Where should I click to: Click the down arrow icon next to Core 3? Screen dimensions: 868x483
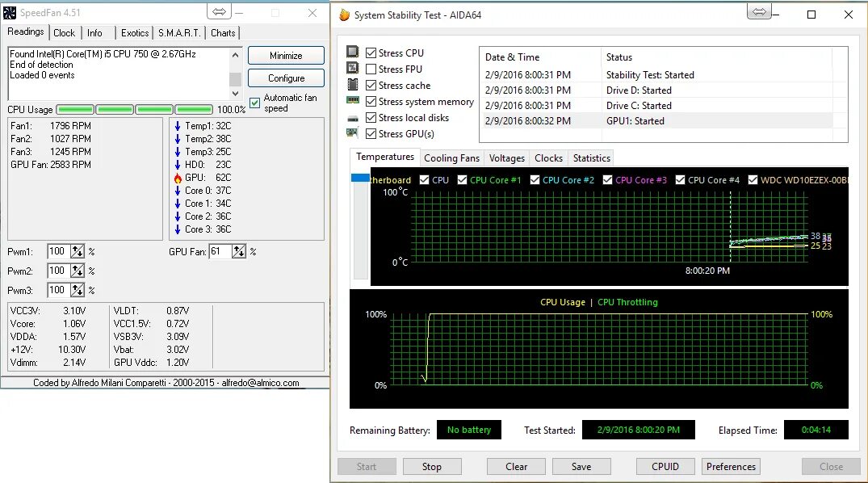[178, 229]
